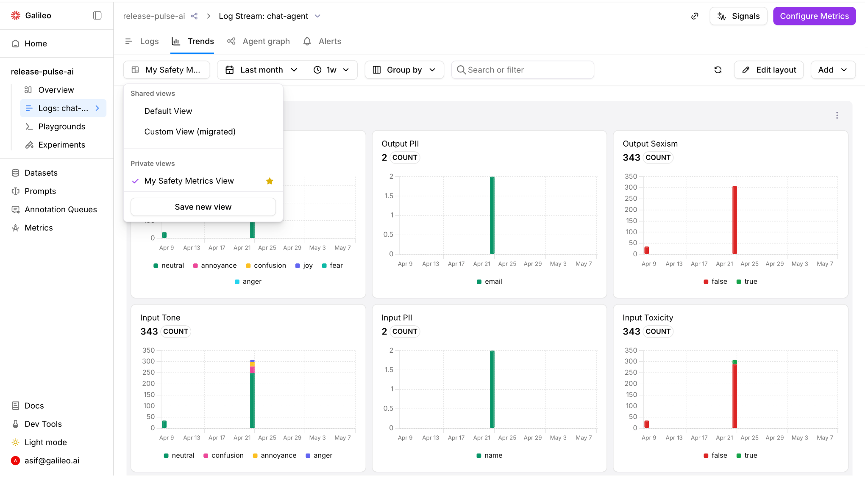Select the Trends tab

point(192,41)
